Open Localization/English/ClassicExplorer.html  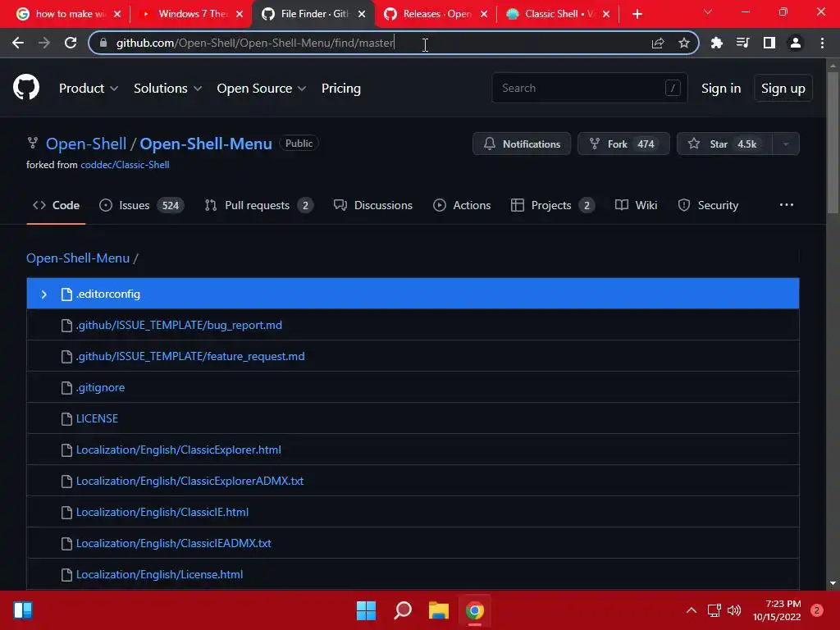(178, 450)
